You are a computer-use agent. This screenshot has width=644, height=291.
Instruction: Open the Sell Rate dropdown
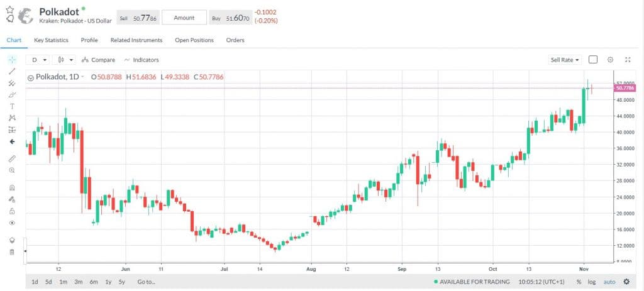coord(565,60)
